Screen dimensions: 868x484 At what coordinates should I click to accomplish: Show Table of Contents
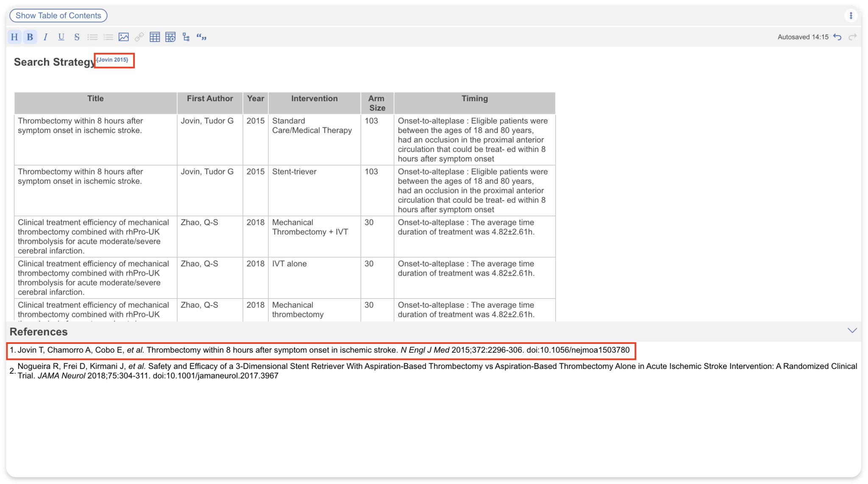[58, 15]
